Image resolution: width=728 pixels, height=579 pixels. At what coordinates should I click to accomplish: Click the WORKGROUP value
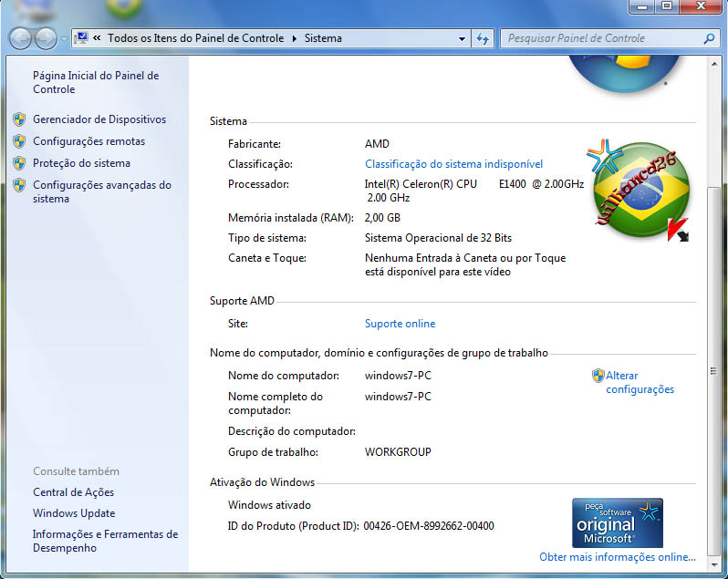pos(398,452)
